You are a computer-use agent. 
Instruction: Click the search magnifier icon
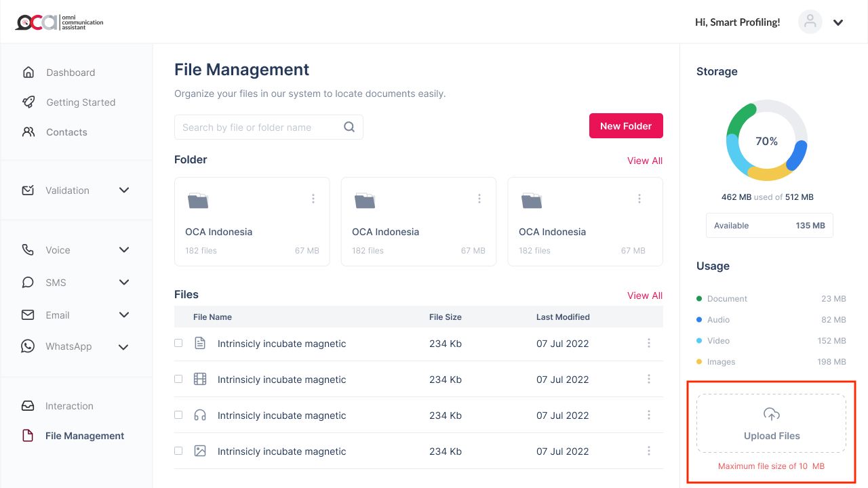[x=349, y=127]
